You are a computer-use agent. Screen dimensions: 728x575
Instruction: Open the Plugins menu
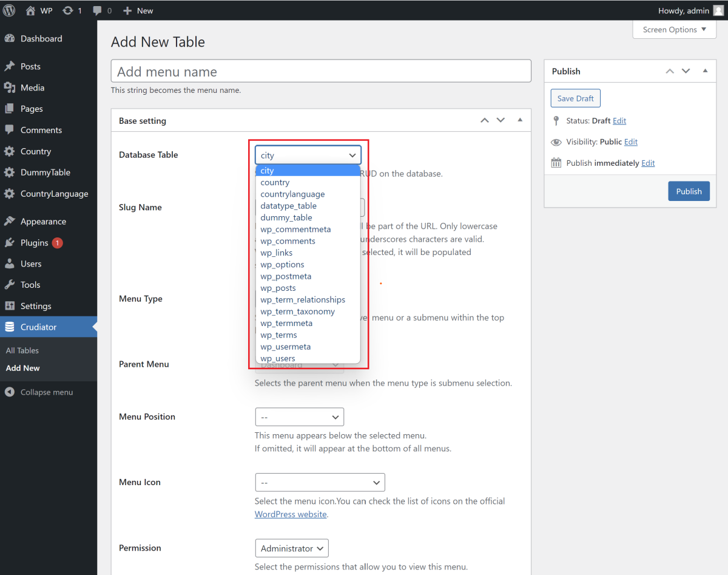pyautogui.click(x=34, y=243)
